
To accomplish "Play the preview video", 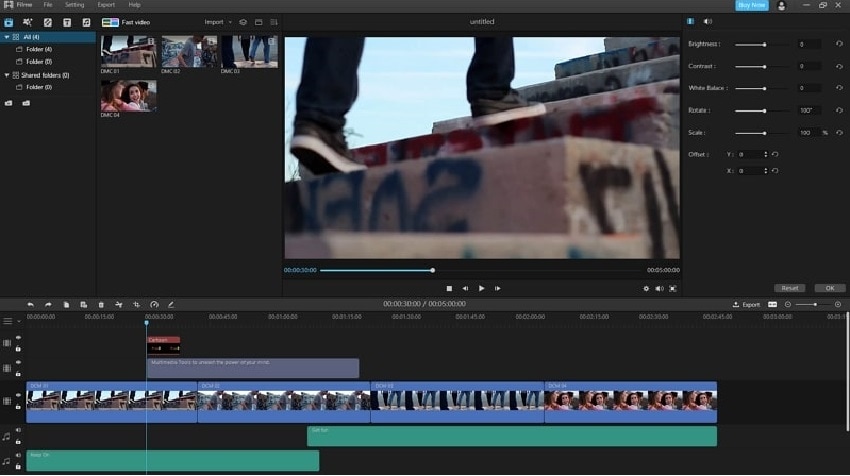I will [x=481, y=288].
